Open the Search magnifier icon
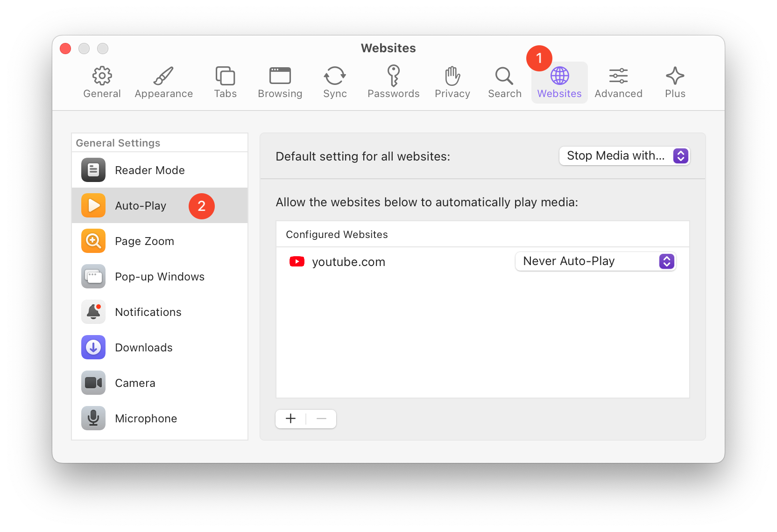This screenshot has height=532, width=777. pyautogui.click(x=504, y=76)
